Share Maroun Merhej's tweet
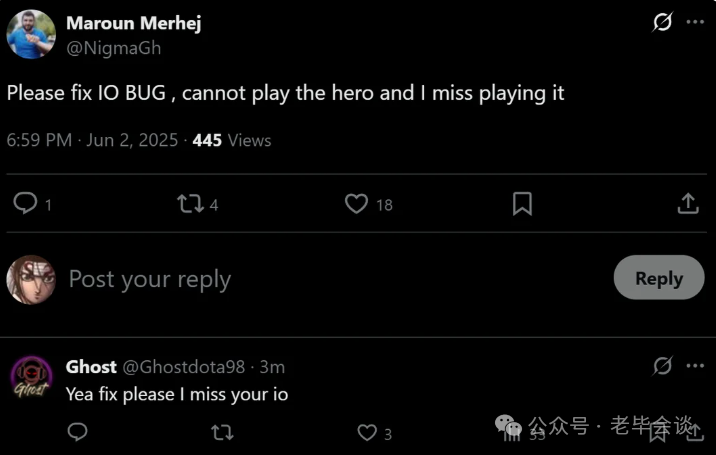This screenshot has width=716, height=455. (x=688, y=204)
